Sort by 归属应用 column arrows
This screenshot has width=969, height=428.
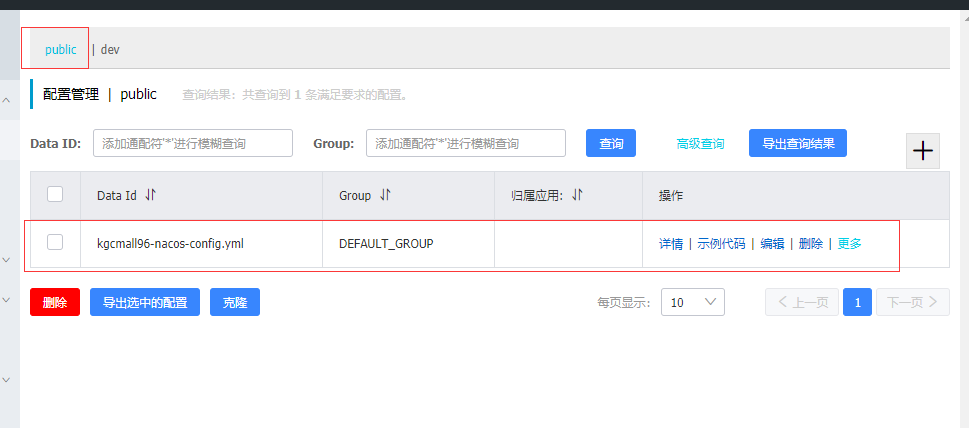pos(577,195)
